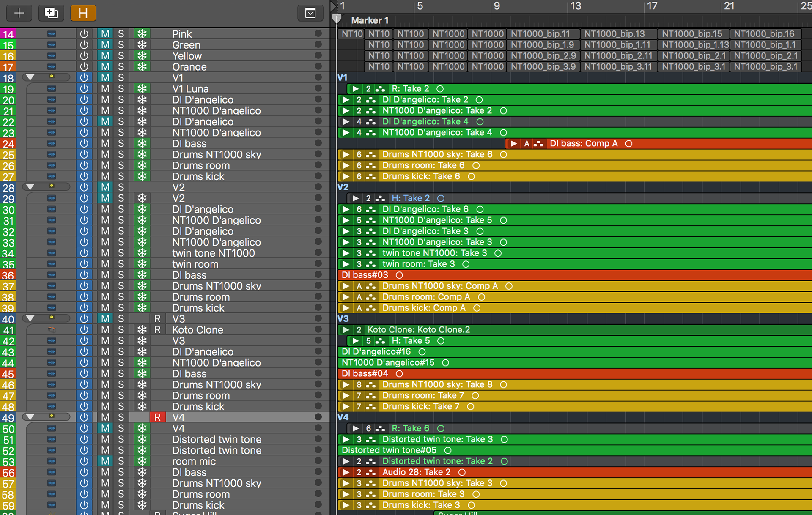Viewport: 812px width, 515px height.
Task: Click the loop circle on DI bass#03 region
Action: point(399,275)
